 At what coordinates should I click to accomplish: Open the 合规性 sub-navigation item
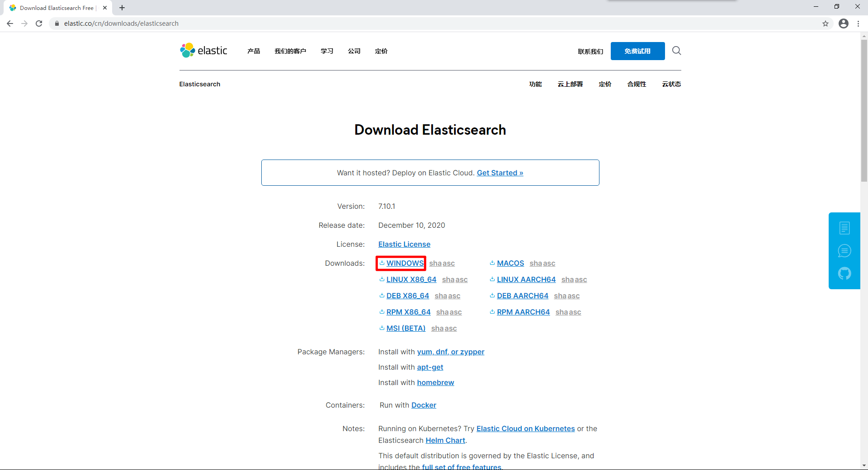point(637,84)
